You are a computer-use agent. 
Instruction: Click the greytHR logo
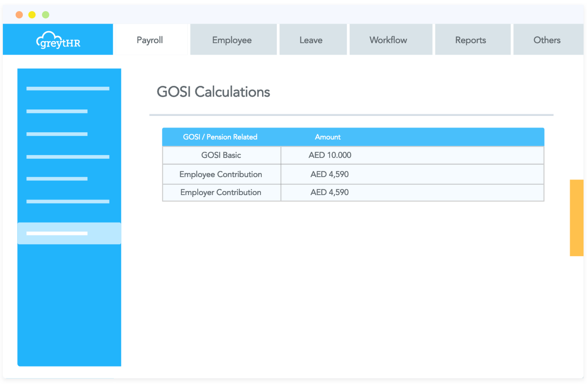pos(58,40)
